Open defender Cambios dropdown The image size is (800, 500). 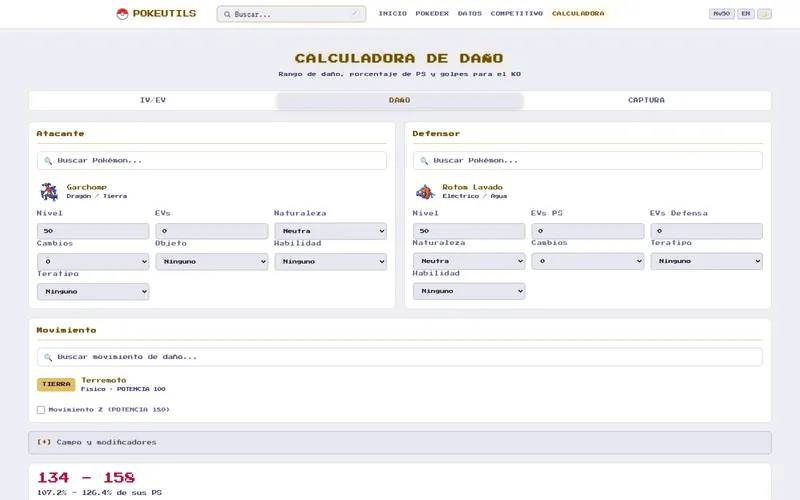pos(588,261)
